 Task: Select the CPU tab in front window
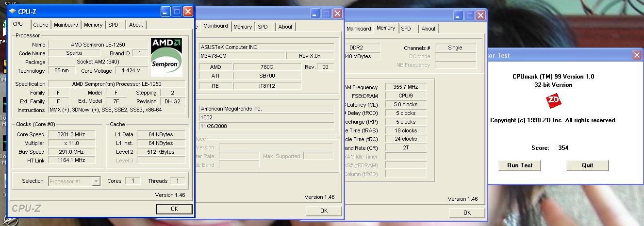point(18,24)
